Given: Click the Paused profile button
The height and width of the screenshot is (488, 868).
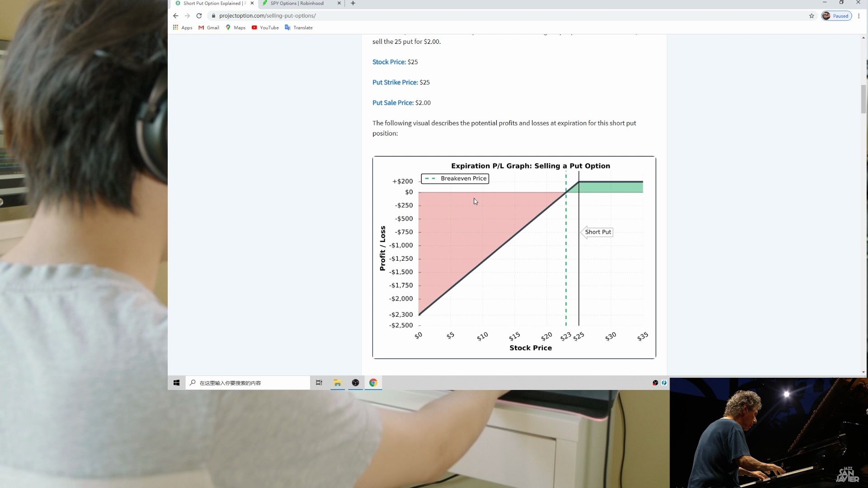Looking at the screenshot, I should [x=836, y=16].
